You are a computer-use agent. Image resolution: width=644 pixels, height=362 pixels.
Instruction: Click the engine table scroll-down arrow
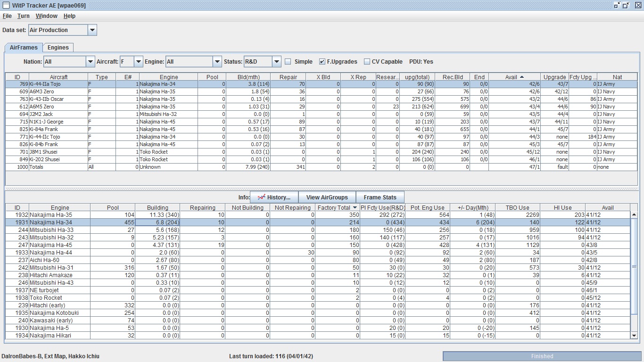point(634,336)
